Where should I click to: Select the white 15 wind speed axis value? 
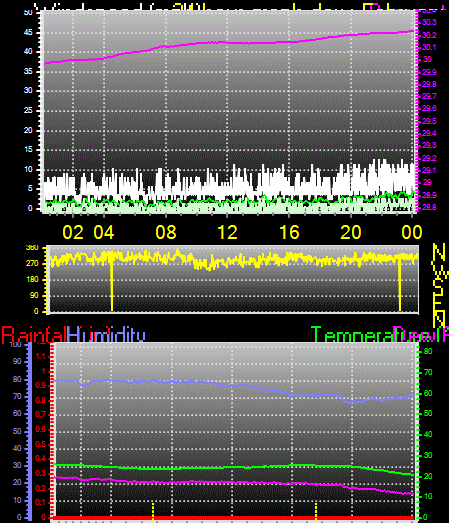[28, 149]
